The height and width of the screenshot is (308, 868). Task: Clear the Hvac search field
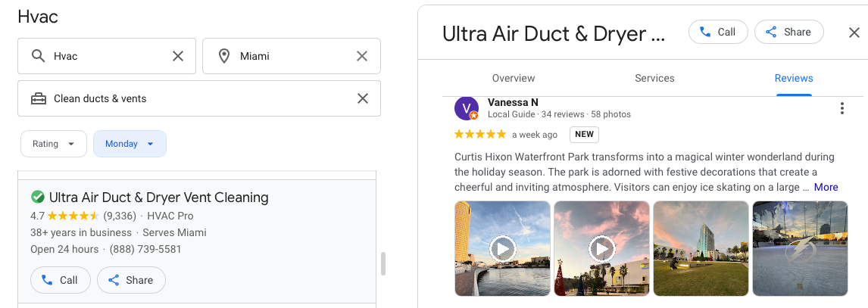(x=178, y=56)
